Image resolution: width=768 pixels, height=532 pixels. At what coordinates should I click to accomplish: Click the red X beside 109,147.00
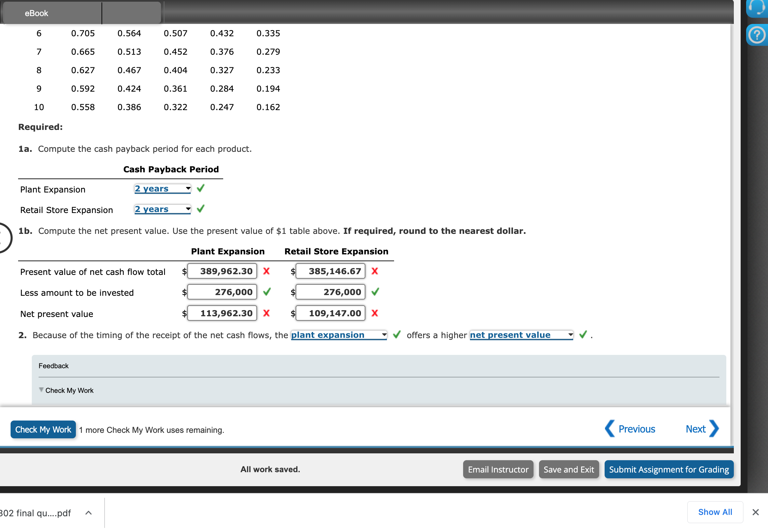click(375, 313)
